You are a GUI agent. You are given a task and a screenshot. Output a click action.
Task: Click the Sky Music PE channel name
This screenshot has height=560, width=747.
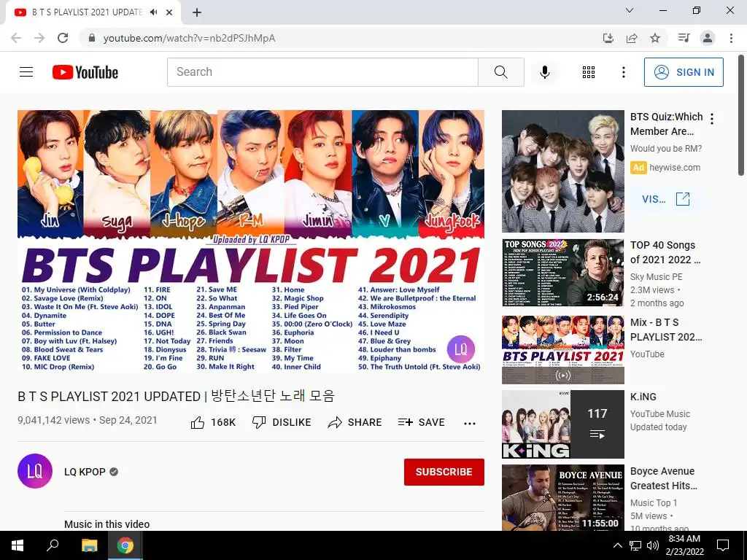pyautogui.click(x=656, y=276)
